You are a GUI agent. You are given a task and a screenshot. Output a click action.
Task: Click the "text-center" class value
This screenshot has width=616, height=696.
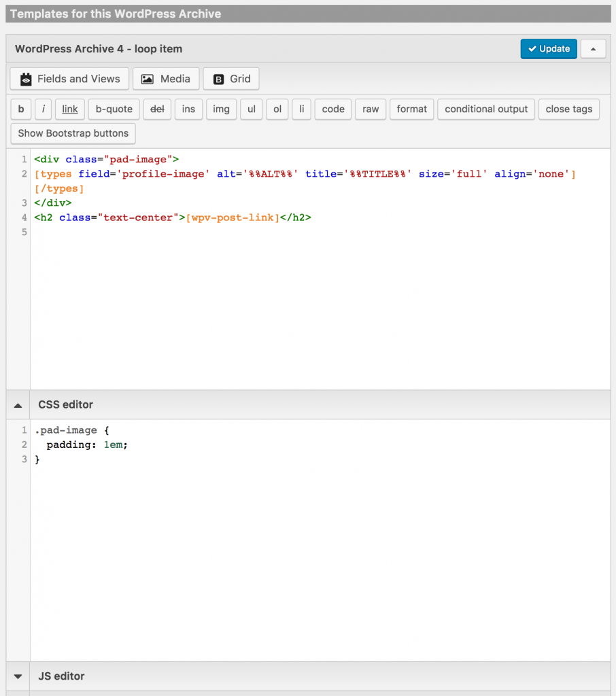point(137,217)
